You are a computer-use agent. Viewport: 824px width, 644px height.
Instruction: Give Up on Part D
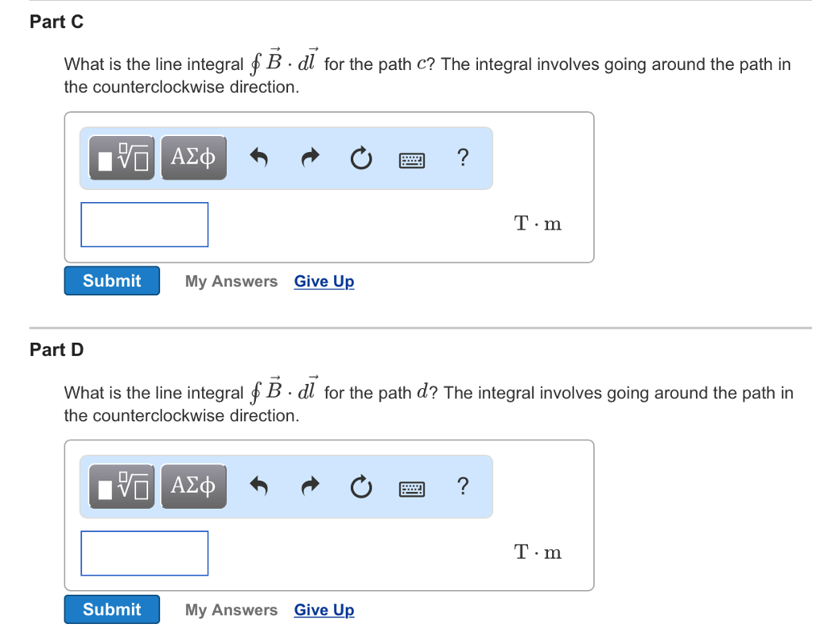(323, 609)
